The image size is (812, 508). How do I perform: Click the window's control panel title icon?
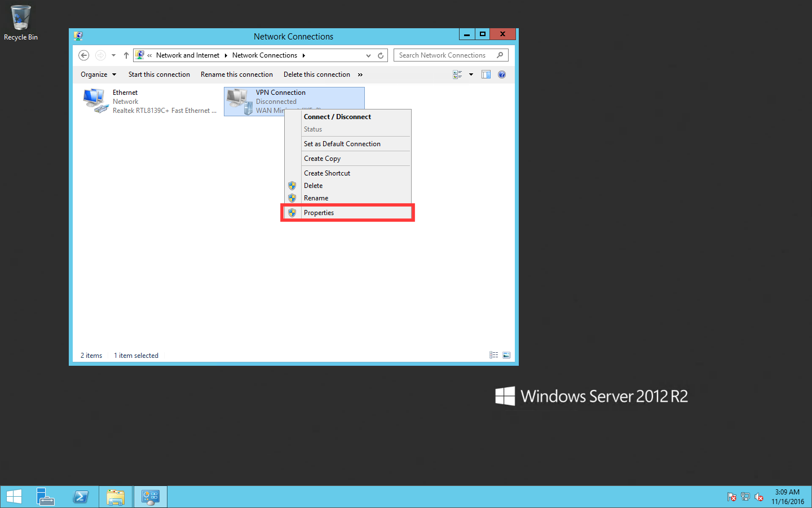pos(78,36)
